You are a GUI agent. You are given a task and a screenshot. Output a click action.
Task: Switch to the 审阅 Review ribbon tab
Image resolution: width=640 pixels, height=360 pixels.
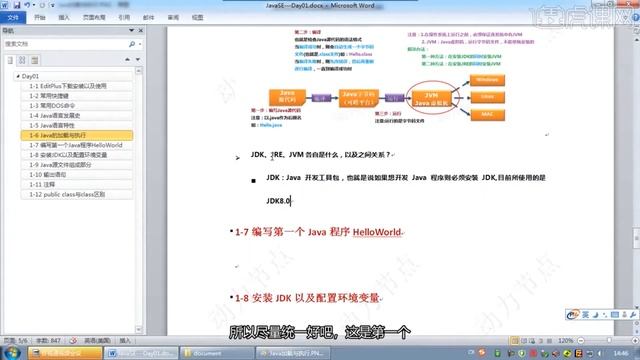(173, 18)
